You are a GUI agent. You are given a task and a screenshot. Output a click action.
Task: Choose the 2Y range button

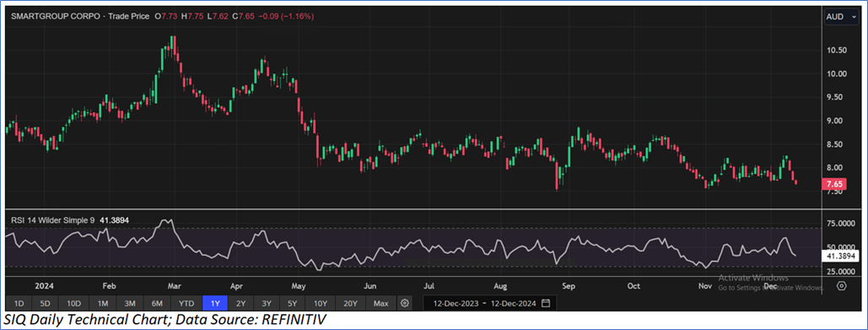240,304
